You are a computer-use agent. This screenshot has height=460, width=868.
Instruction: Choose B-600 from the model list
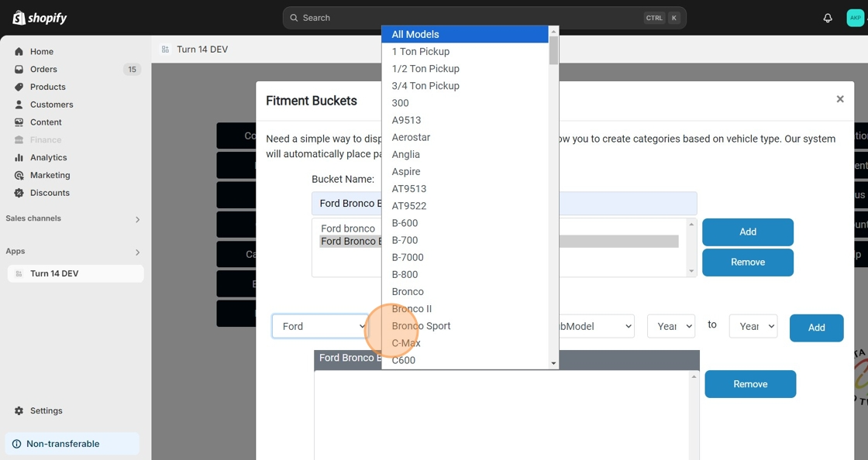coord(465,223)
